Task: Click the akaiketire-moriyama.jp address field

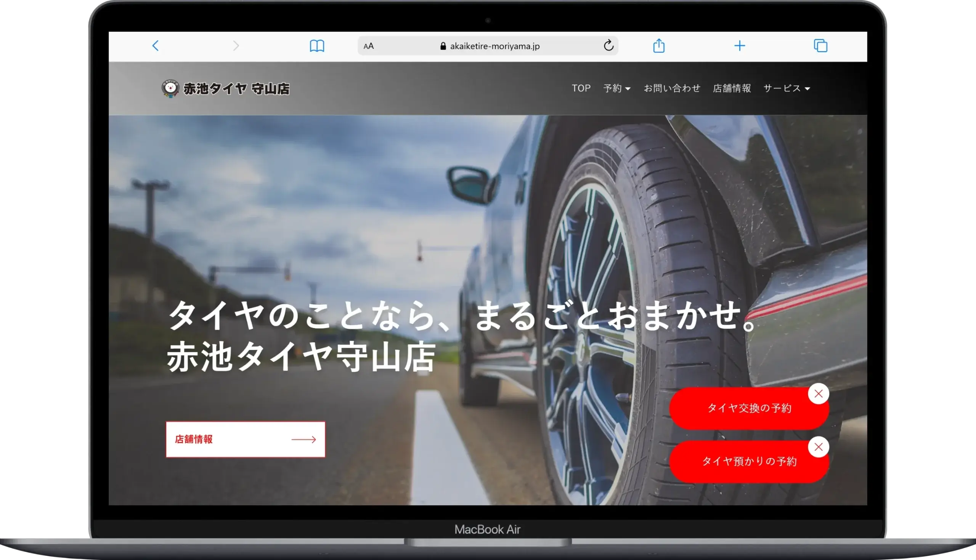Action: point(494,46)
